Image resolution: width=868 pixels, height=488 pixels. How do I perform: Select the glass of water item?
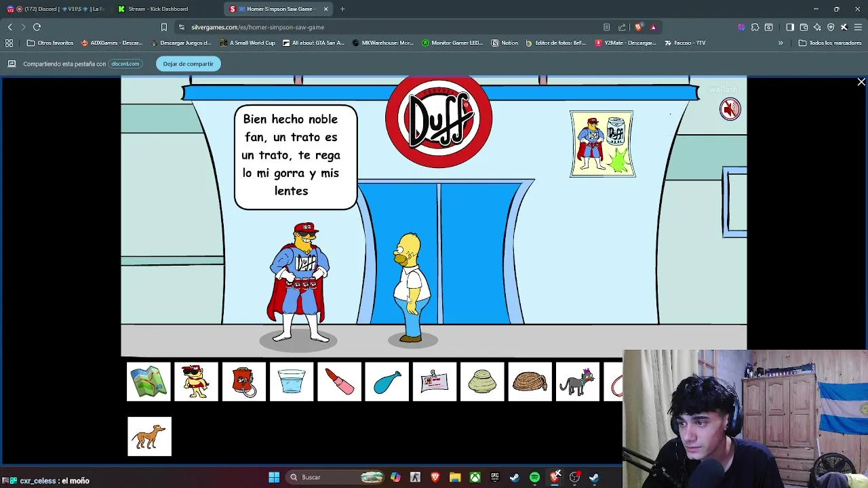pos(292,382)
